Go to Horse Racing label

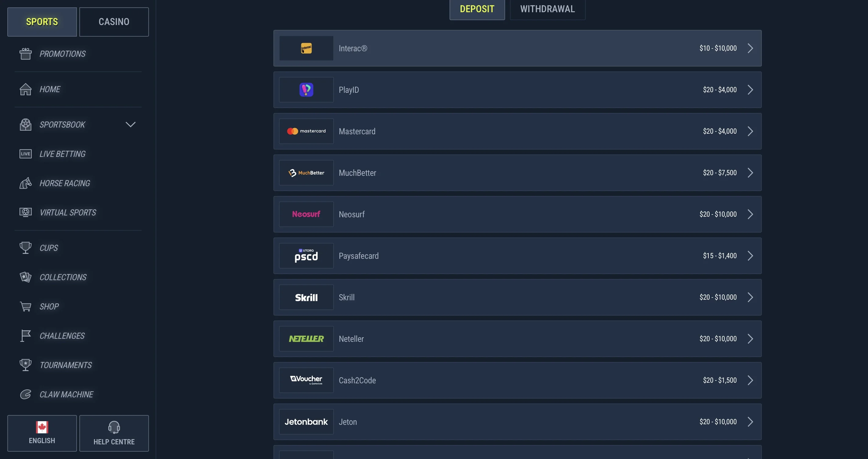pos(65,183)
